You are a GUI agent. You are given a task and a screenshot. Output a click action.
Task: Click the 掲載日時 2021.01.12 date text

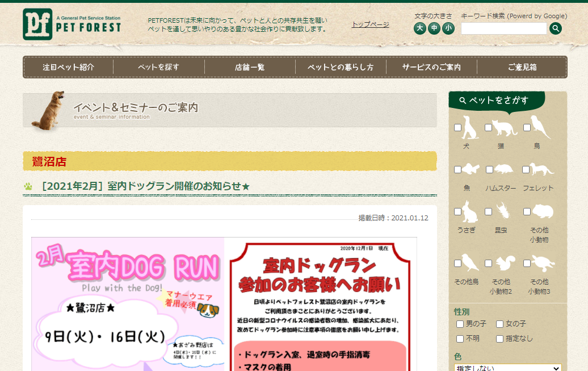(x=393, y=218)
